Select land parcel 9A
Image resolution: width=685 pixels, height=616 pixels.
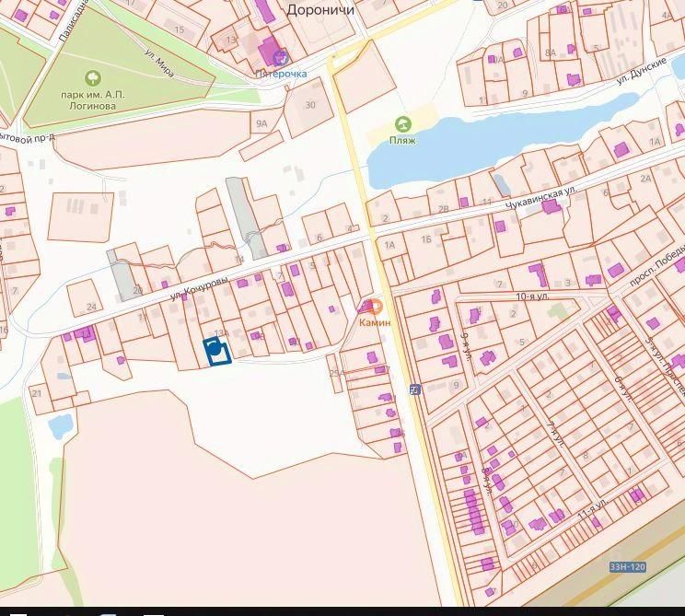tap(261, 123)
